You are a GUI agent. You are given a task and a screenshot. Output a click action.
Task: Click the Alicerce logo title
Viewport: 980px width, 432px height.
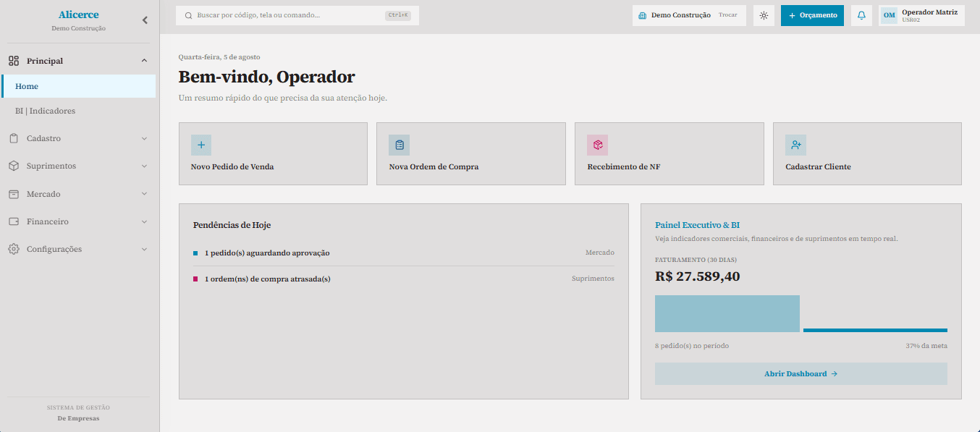tap(79, 15)
